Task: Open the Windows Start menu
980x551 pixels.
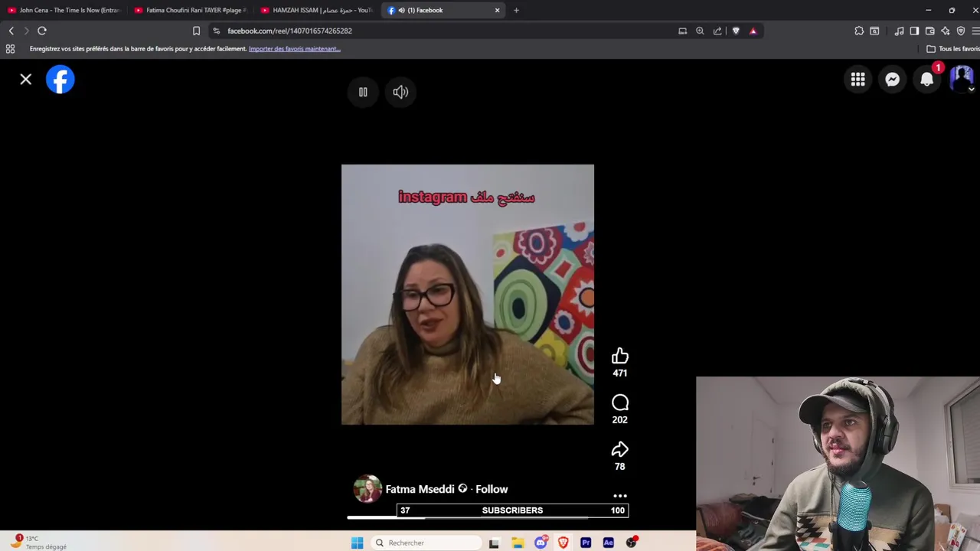Action: [357, 543]
